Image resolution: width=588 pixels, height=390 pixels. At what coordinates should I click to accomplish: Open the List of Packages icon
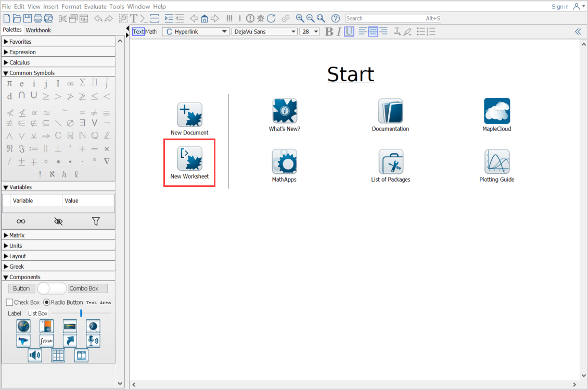391,161
